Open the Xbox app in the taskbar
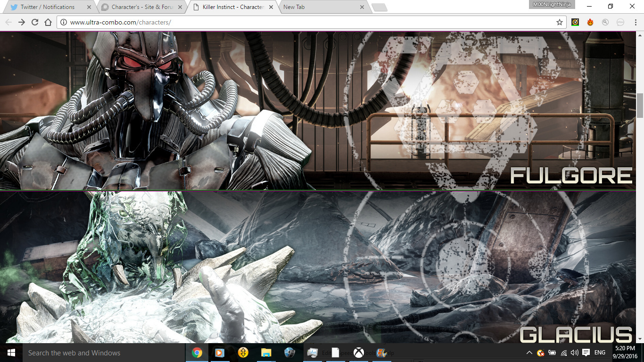644x362 pixels. (x=359, y=353)
